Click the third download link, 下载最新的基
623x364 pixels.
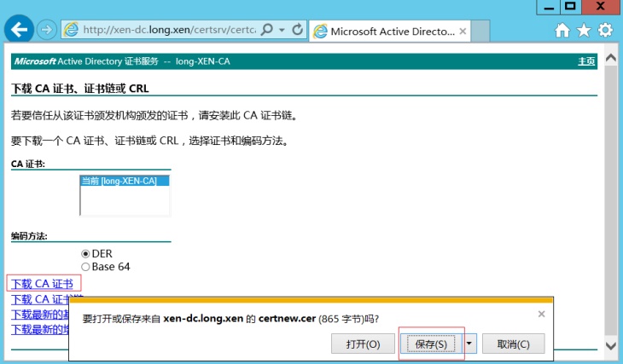coord(40,315)
